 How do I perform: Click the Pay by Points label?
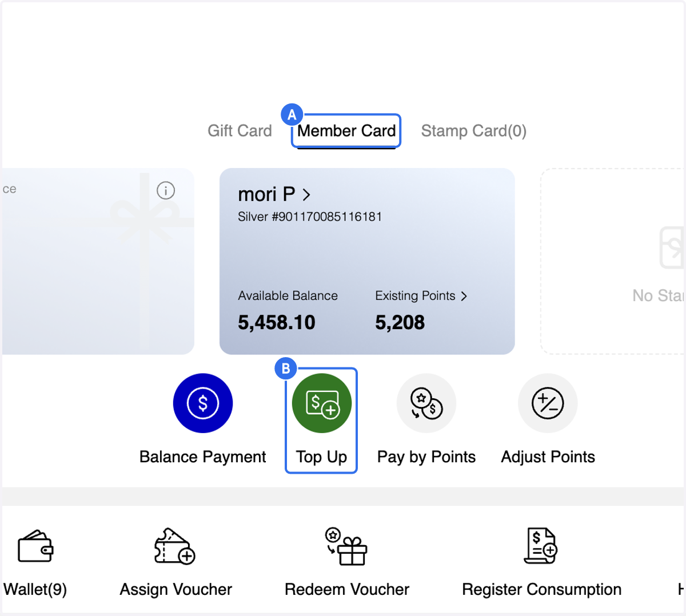[x=426, y=457]
